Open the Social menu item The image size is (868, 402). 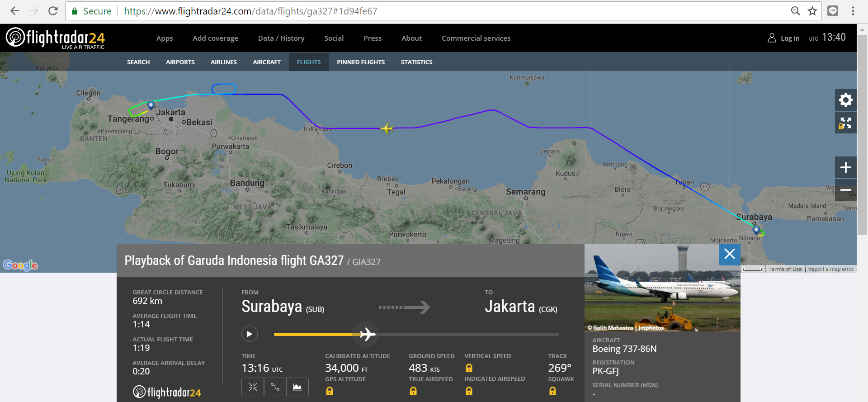(334, 38)
